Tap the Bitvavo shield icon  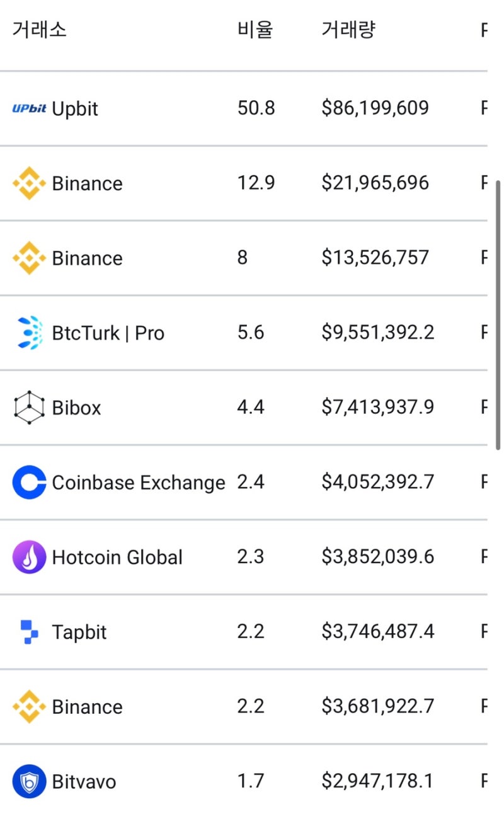coord(29,781)
